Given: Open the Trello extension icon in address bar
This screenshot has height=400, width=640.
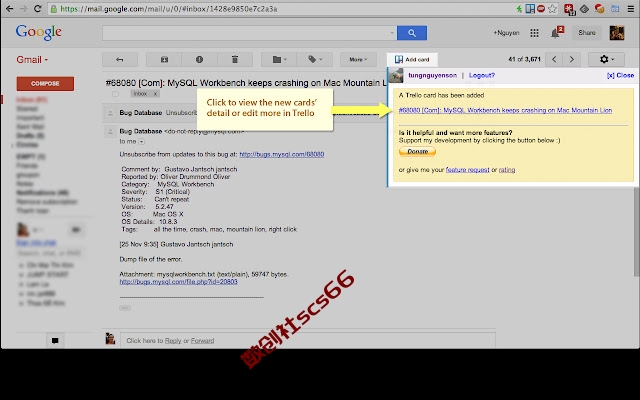Looking at the screenshot, I should (x=530, y=9).
